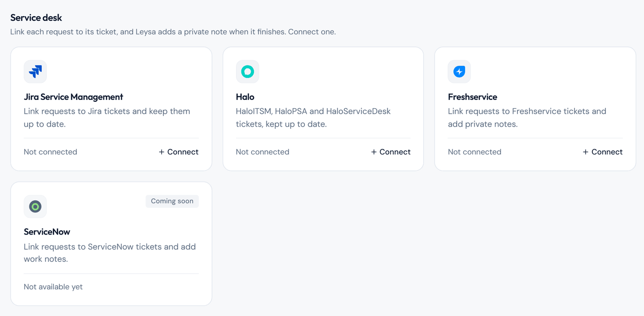The width and height of the screenshot is (644, 316).
Task: Click the ServiceNow work notes description
Action: [x=110, y=253]
